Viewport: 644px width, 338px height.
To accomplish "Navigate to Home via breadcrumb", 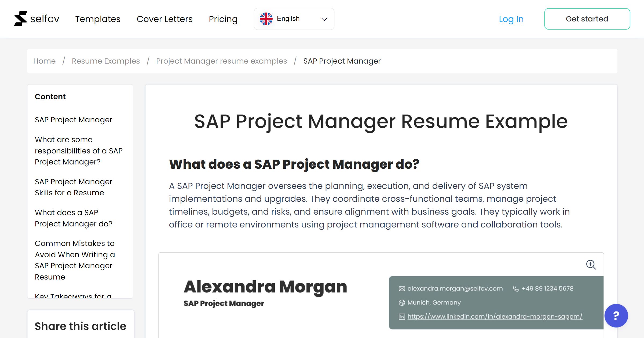I will click(44, 61).
